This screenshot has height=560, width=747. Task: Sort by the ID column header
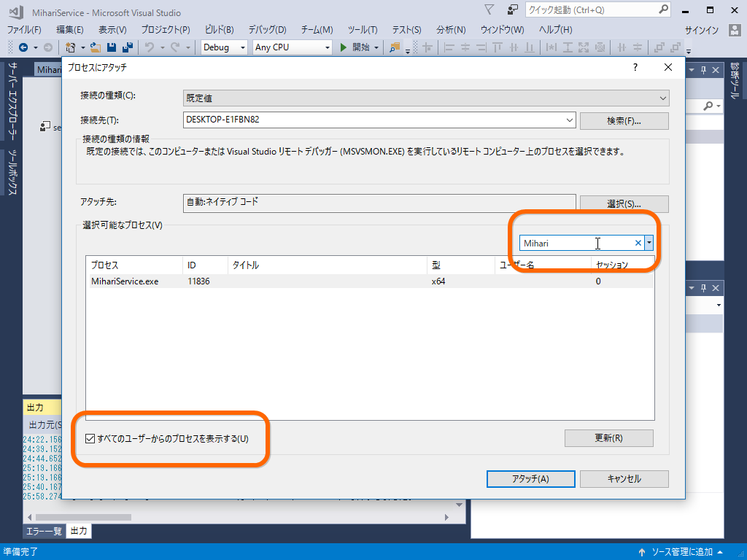coord(205,265)
